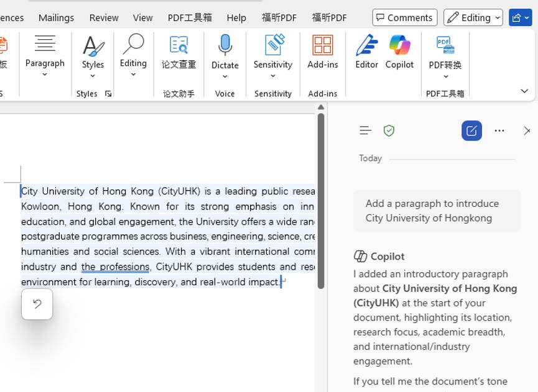Open the PDF工具箱 tab
This screenshot has height=392, width=538.
(x=190, y=18)
